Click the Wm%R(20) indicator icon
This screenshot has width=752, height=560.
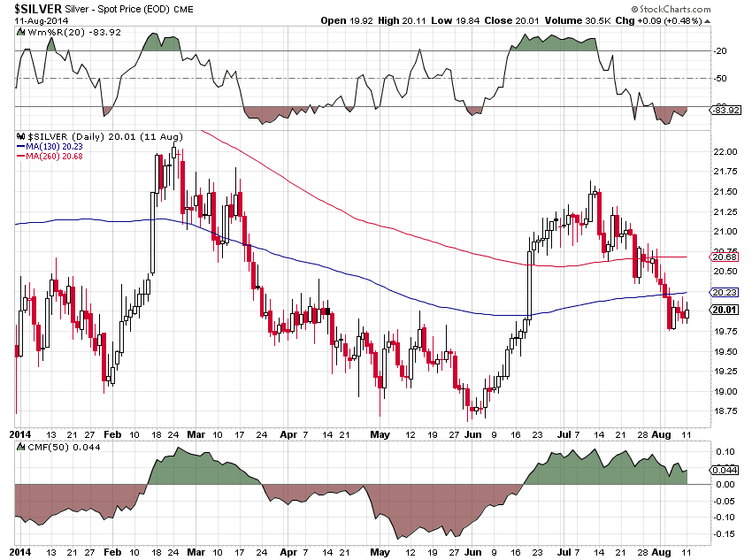[x=20, y=33]
